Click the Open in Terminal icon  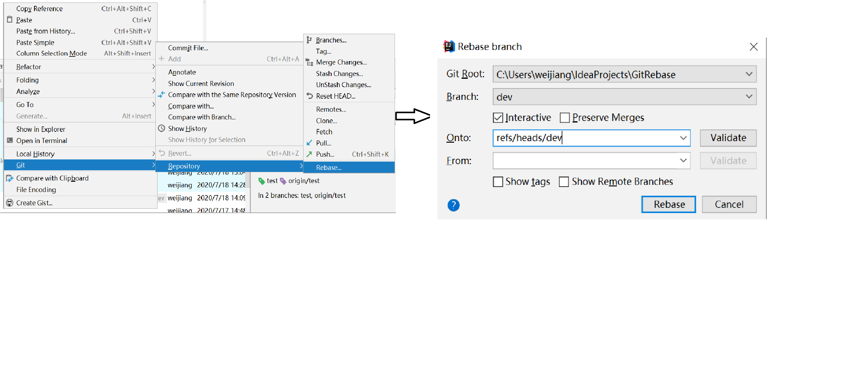[x=10, y=140]
